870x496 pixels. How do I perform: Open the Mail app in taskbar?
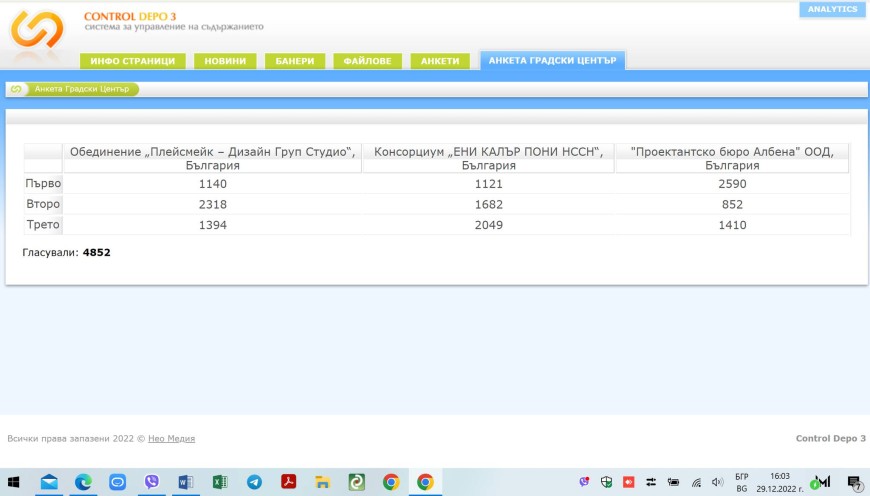click(49, 482)
